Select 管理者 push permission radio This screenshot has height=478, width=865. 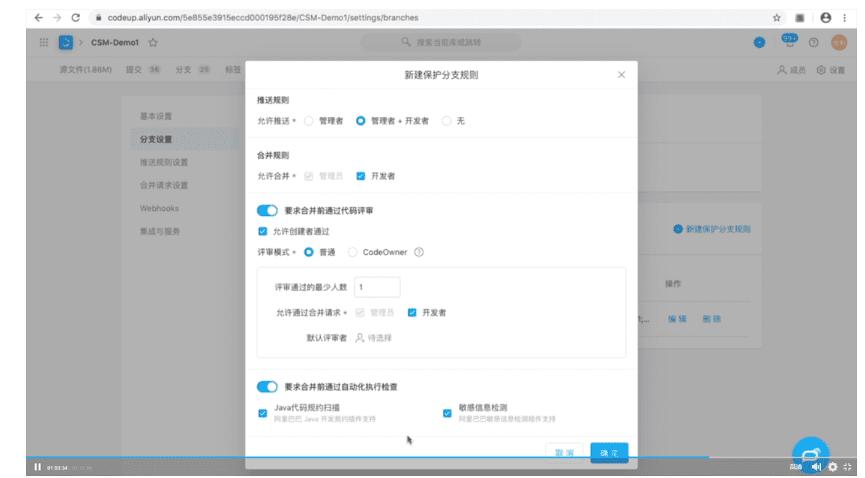click(x=308, y=121)
